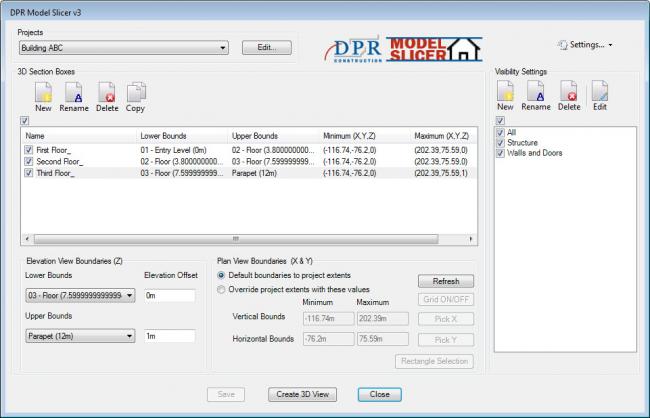Select Override project extents radio option
The height and width of the screenshot is (418, 650).
(222, 290)
